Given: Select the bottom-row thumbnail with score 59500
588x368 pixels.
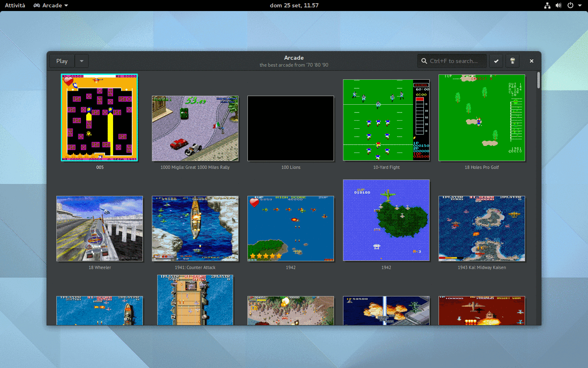Looking at the screenshot, I should [386, 311].
